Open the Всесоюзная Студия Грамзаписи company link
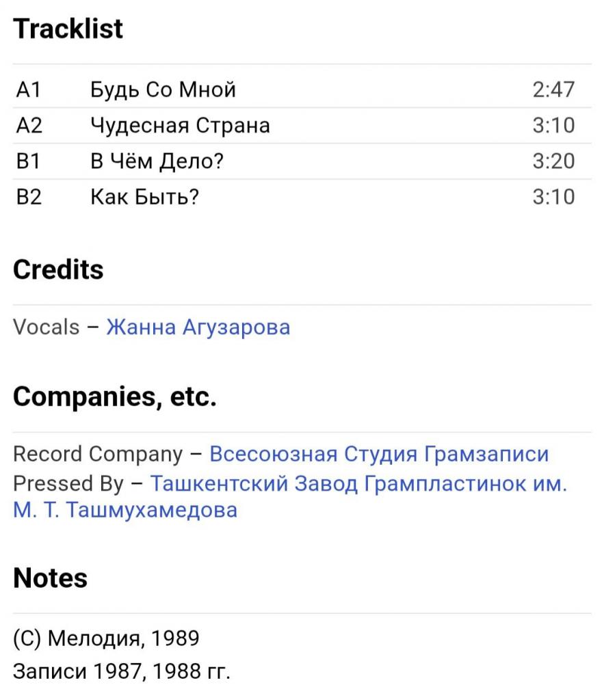The height and width of the screenshot is (700, 604). pyautogui.click(x=378, y=454)
